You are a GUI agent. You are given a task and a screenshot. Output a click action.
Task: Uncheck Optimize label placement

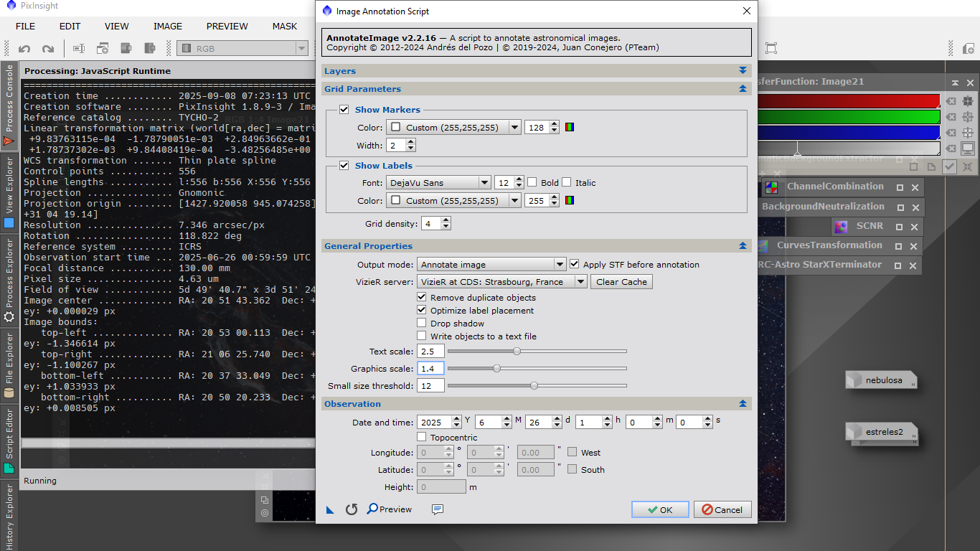tap(422, 311)
